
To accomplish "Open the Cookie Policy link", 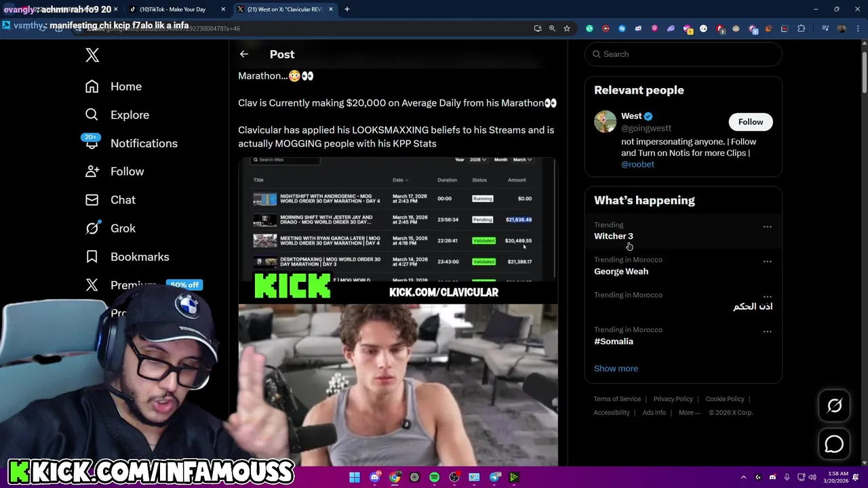I will (x=725, y=399).
